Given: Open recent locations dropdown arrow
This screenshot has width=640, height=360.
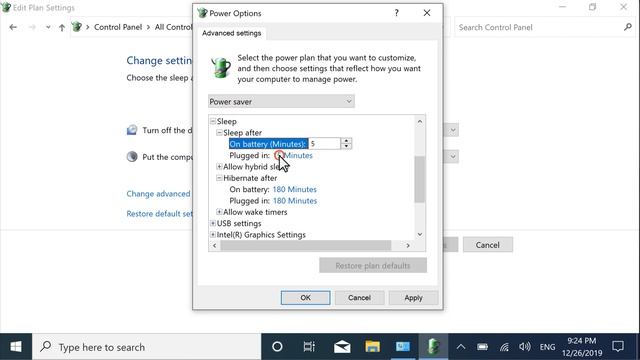Looking at the screenshot, I should pyautogui.click(x=48, y=27).
